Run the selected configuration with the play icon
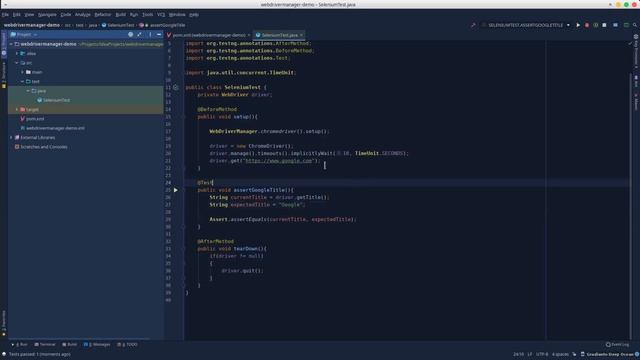This screenshot has width=640, height=360. tap(578, 25)
